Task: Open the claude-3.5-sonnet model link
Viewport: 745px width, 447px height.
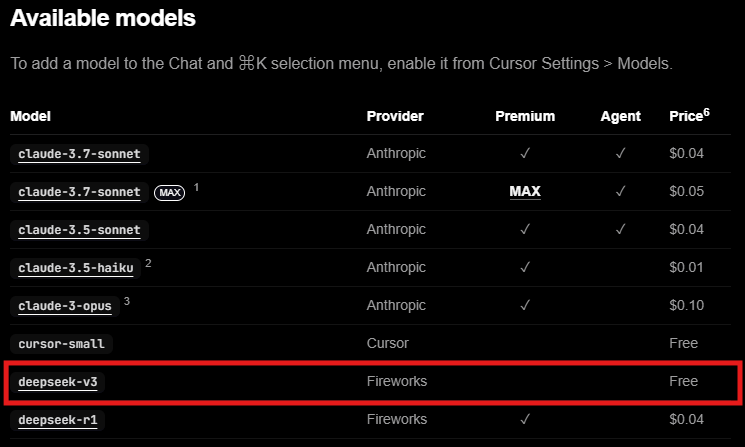Action: [79, 230]
